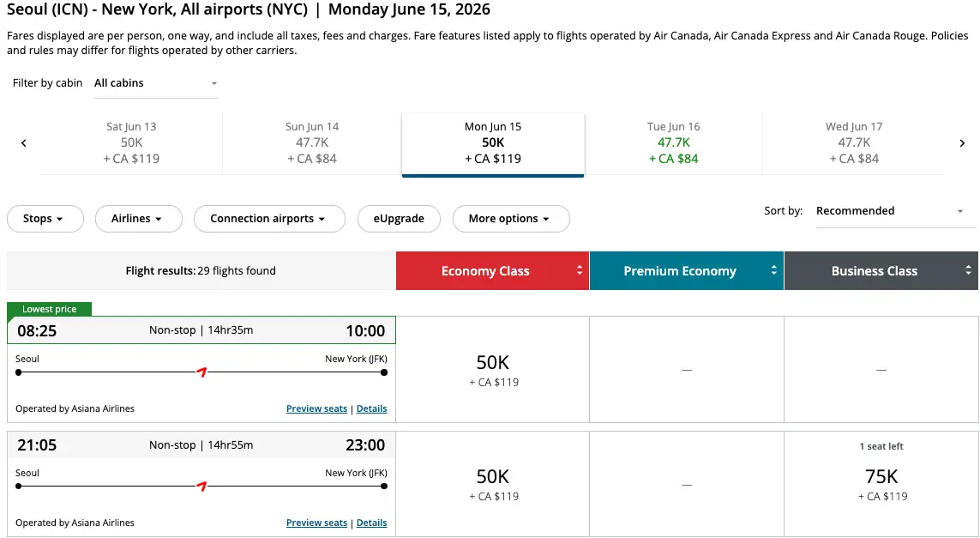
Task: Sort by Economy Class column arrows
Action: [x=579, y=270]
